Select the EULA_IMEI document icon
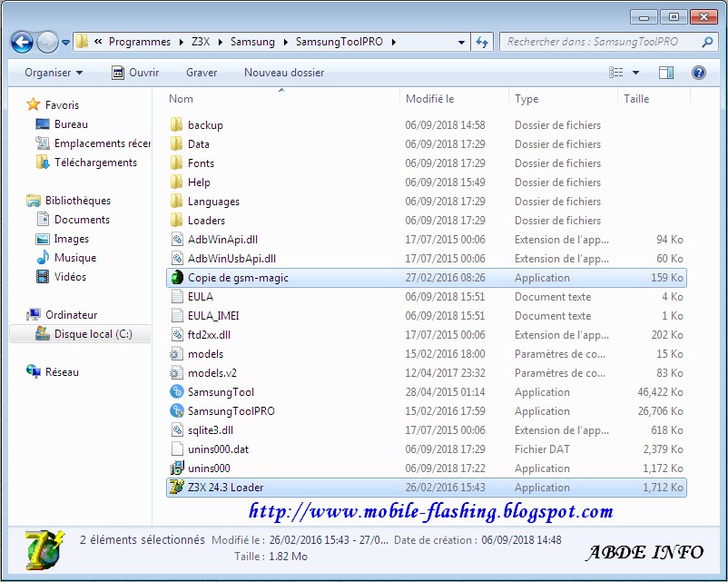 [x=177, y=315]
